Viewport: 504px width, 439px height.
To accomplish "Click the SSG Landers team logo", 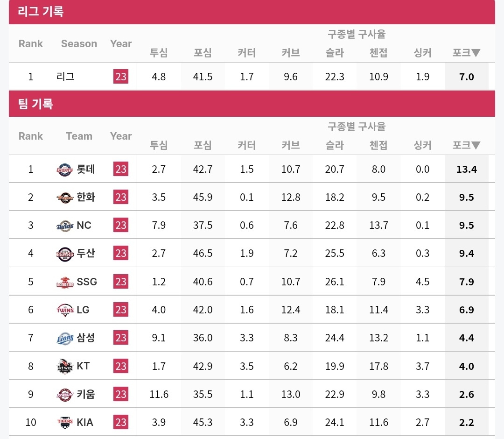I will tap(65, 282).
